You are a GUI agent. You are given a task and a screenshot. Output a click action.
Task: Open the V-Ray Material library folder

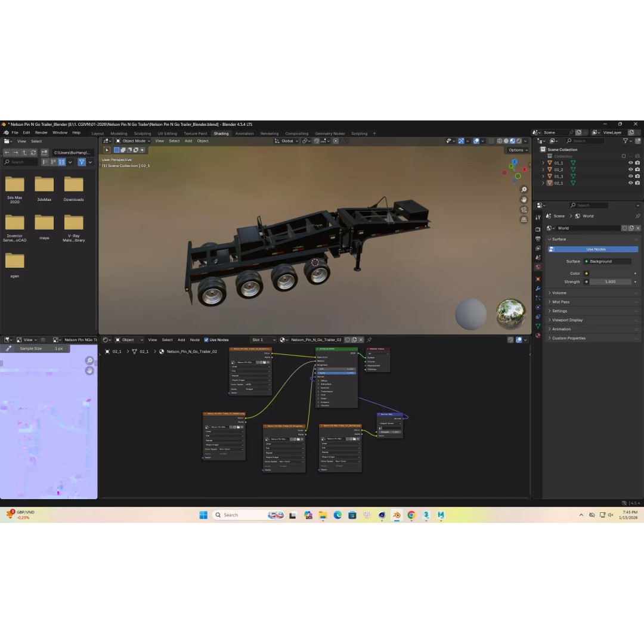click(73, 228)
